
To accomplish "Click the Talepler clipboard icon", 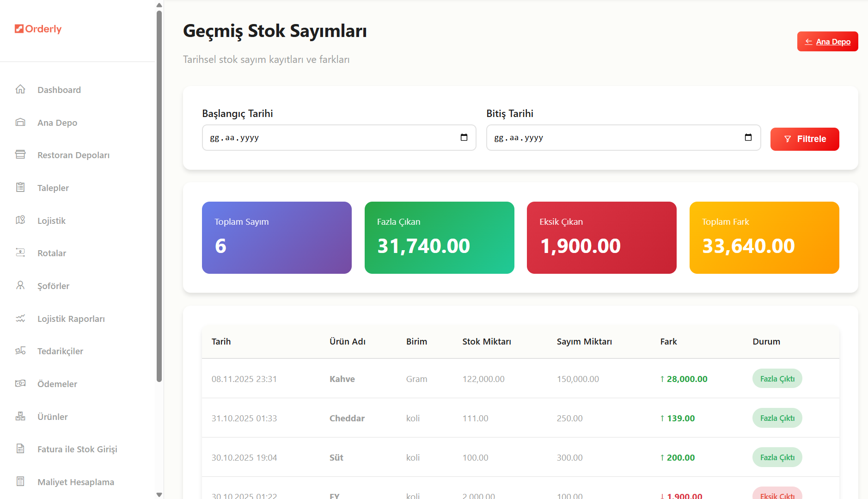I will [x=20, y=187].
